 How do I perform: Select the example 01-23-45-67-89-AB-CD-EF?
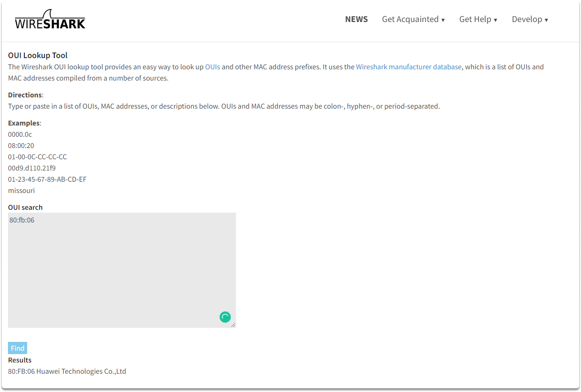(47, 179)
